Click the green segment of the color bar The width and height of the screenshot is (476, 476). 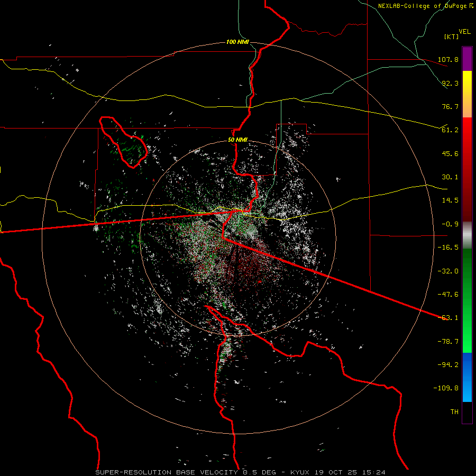[x=467, y=300]
